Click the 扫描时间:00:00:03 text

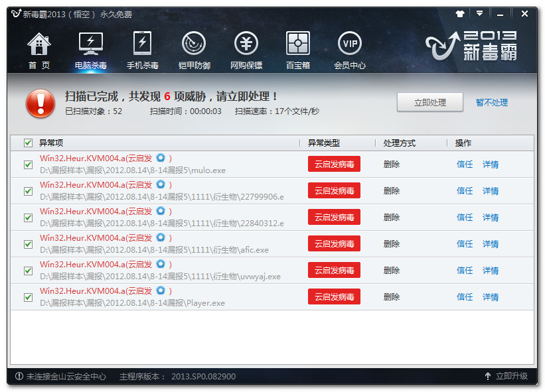point(186,111)
